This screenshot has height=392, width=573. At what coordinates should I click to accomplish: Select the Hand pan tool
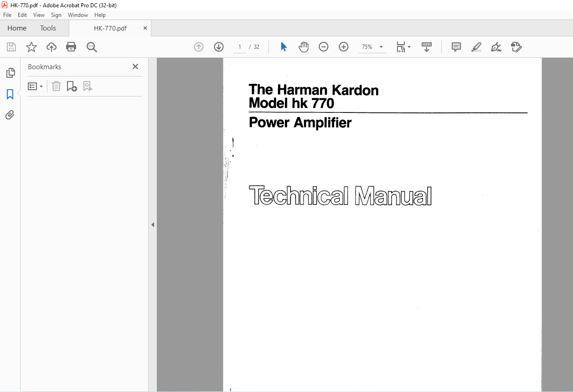304,47
